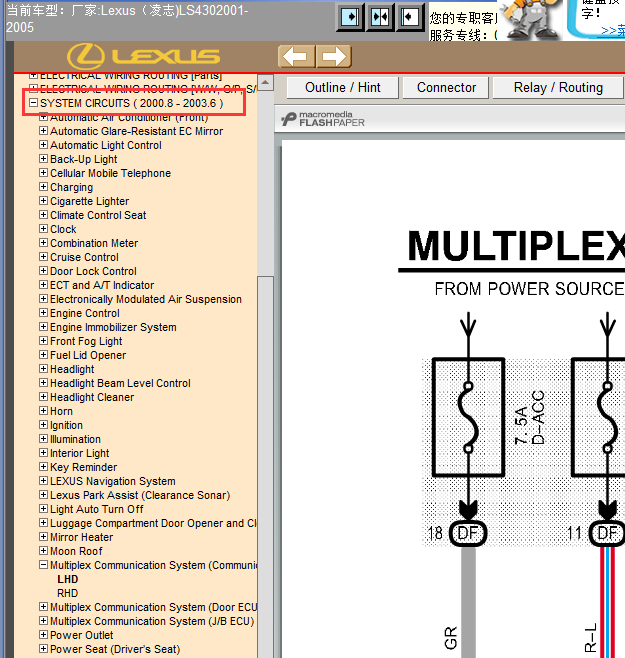Select Power Seat (Driver's Seat) item
This screenshot has width=625, height=658.
coord(115,649)
